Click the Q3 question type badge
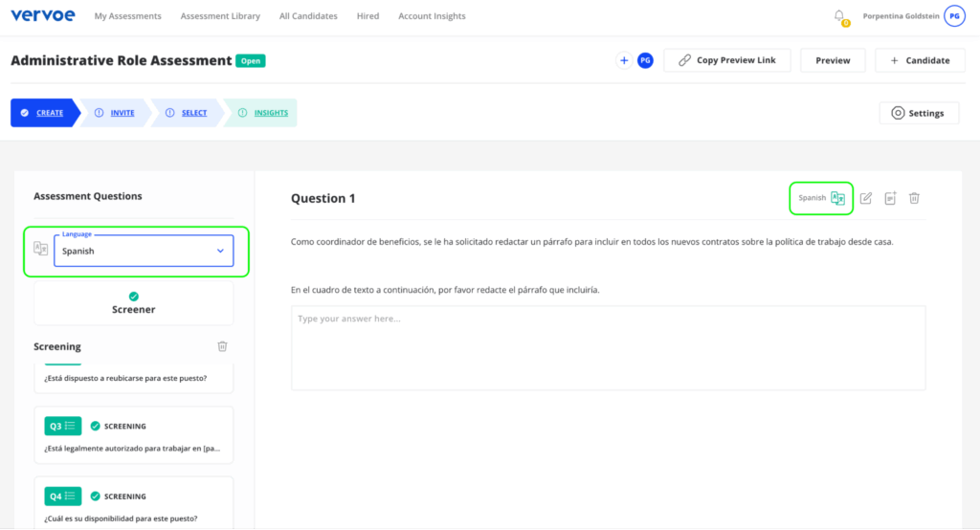The height and width of the screenshot is (530, 980). click(x=63, y=426)
